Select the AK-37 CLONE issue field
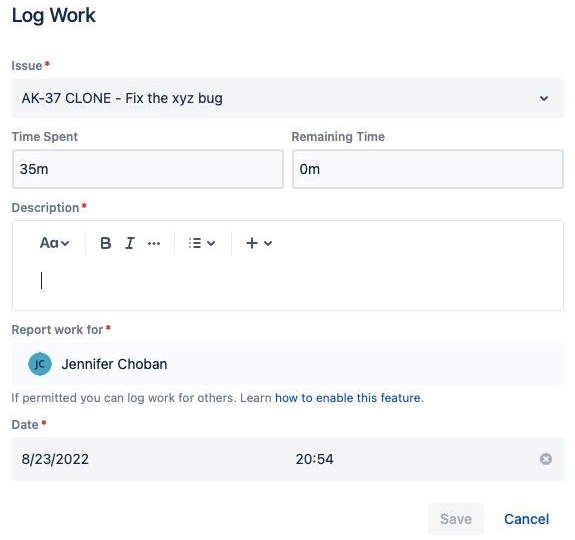This screenshot has width=575, height=540. (288, 98)
